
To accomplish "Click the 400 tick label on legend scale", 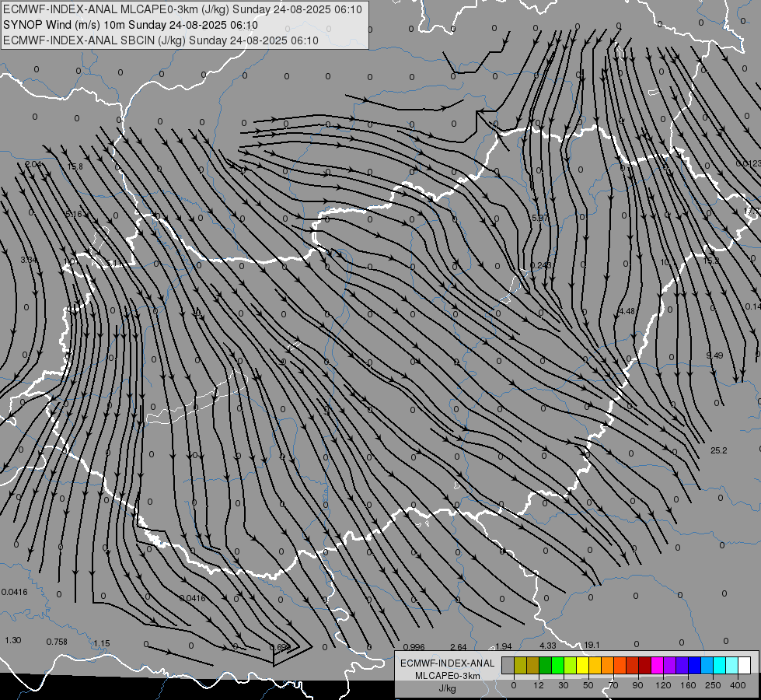I will (738, 685).
